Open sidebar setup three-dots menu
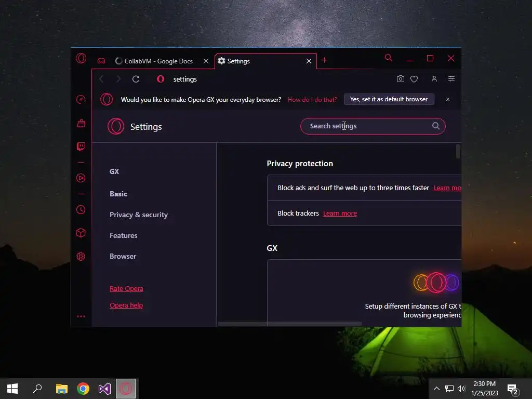 pyautogui.click(x=81, y=316)
